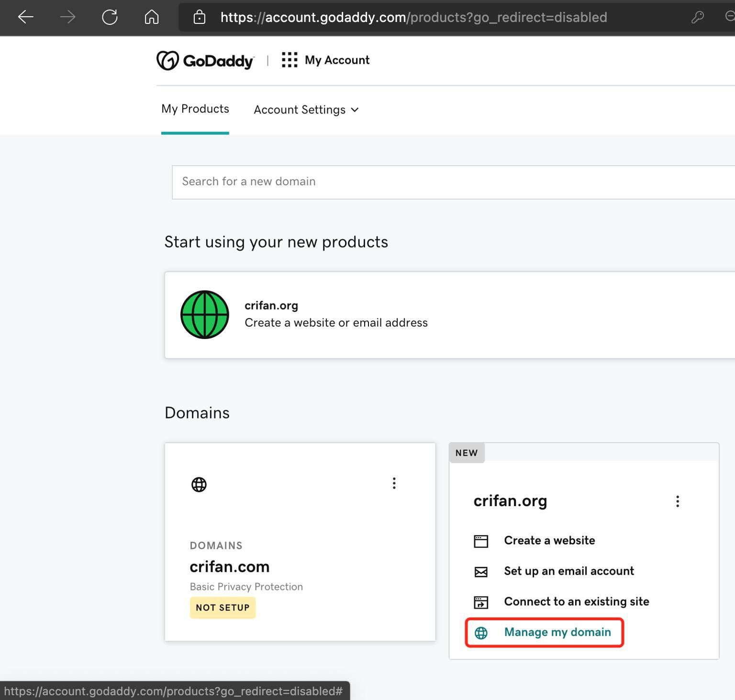735x700 pixels.
Task: Click Create a website link
Action: [549, 541]
